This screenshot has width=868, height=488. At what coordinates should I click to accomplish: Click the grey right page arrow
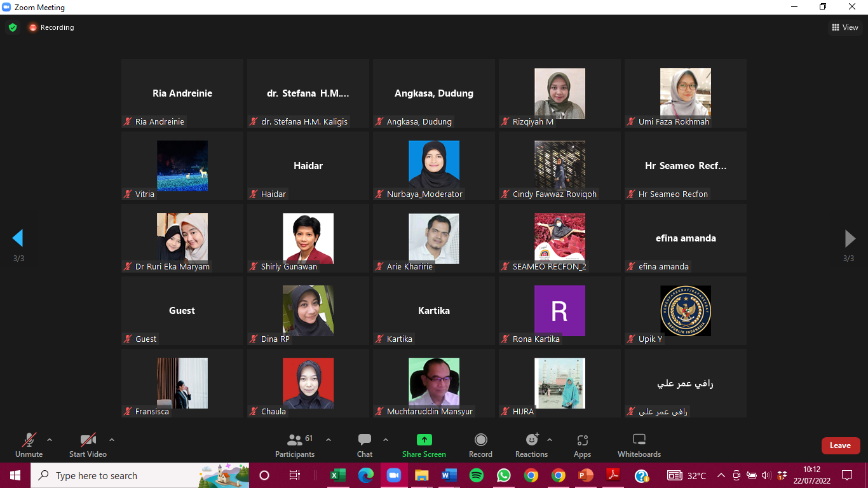(x=850, y=238)
